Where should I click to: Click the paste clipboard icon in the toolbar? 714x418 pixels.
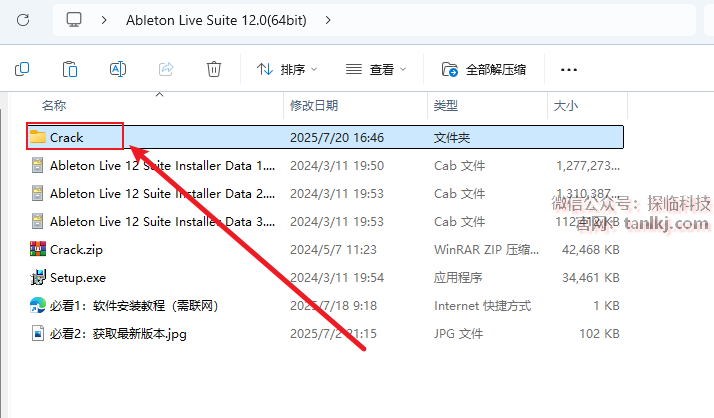pyautogui.click(x=70, y=69)
